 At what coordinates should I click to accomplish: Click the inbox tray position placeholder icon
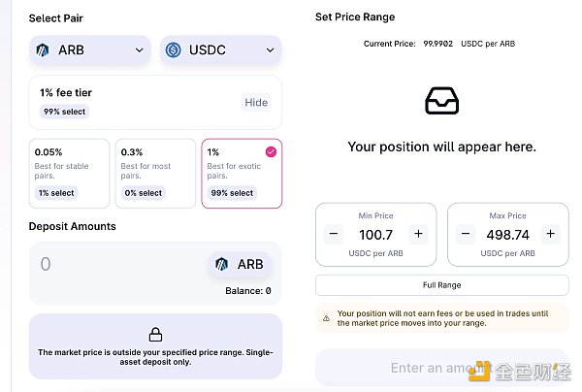click(x=441, y=101)
